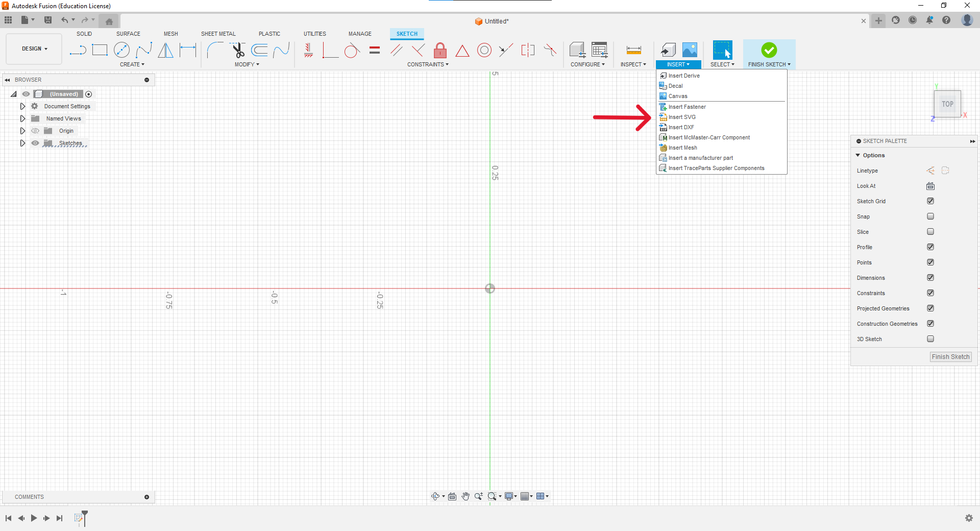This screenshot has width=980, height=531.
Task: Toggle the Constraints checkbox
Action: 930,293
